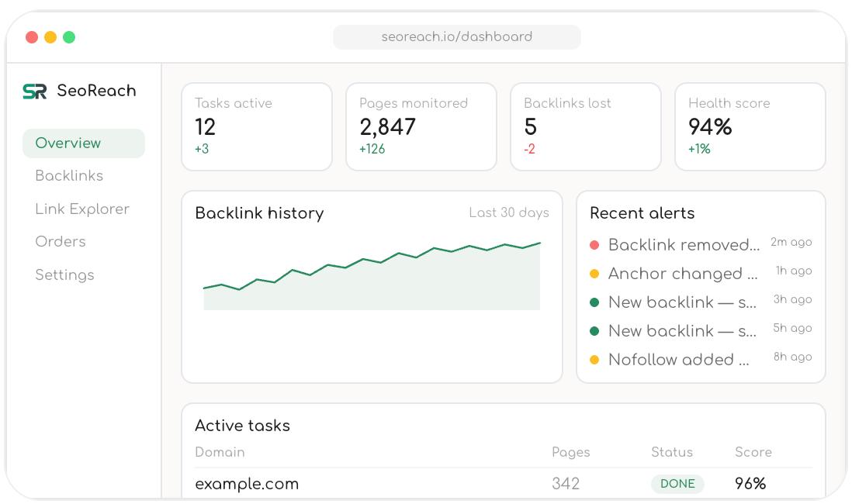Click the -2 backlinks lost change

point(530,149)
